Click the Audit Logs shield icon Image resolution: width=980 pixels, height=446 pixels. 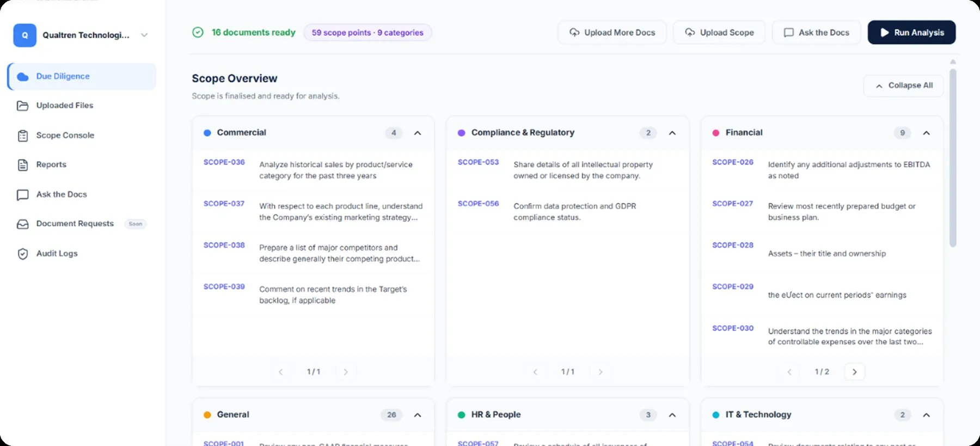point(22,254)
